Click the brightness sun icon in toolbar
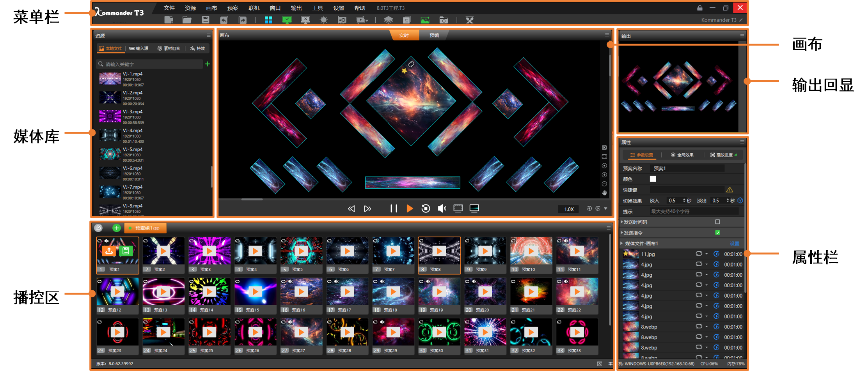 tap(323, 20)
